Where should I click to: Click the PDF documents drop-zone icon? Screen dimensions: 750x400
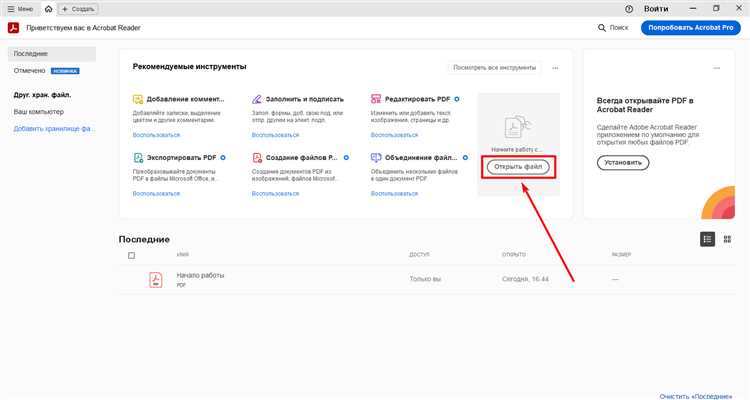click(518, 126)
